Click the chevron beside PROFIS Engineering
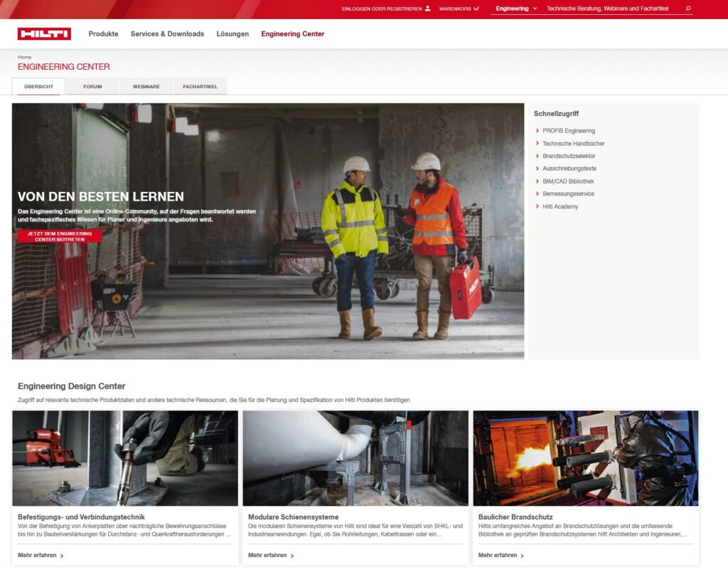 pos(537,130)
